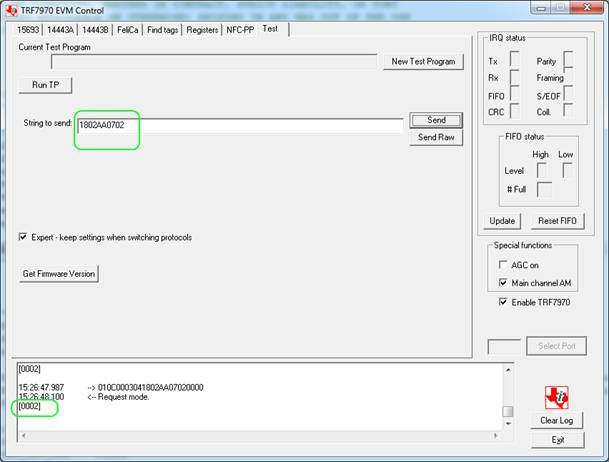Click the log horizontal scroll left arrow
609x462 pixels.
tap(24, 436)
